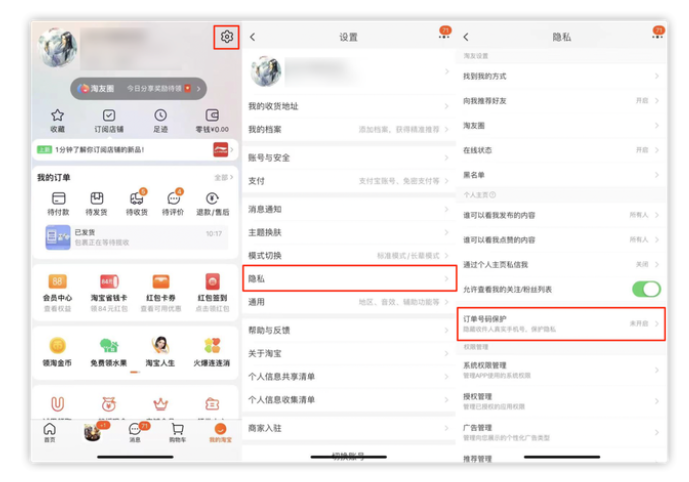Open 待收货 awaiting delivery icon
This screenshot has height=482, width=689.
click(137, 199)
